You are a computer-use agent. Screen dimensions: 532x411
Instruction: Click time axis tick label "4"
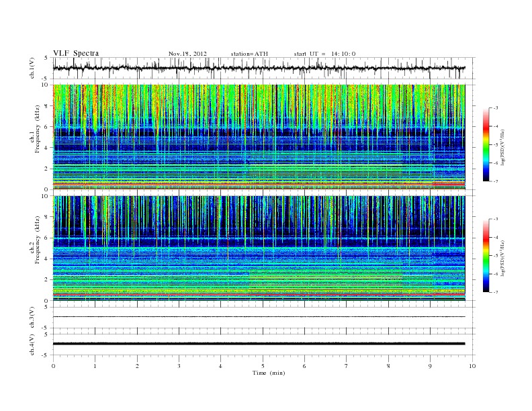point(220,366)
